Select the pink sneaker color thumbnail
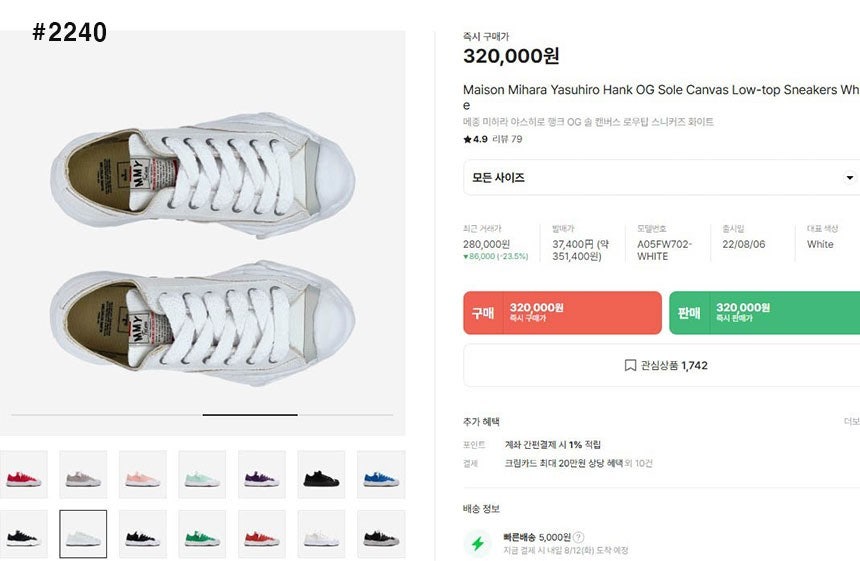This screenshot has height=561, width=860. [143, 474]
